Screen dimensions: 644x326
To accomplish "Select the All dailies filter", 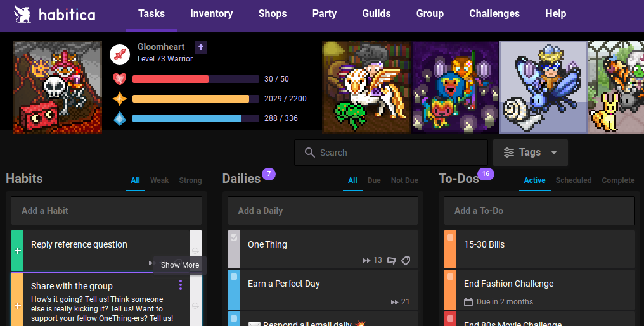I will click(x=352, y=180).
